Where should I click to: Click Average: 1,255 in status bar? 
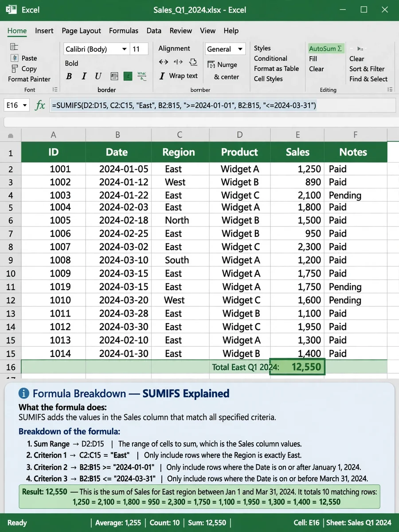pos(119,523)
